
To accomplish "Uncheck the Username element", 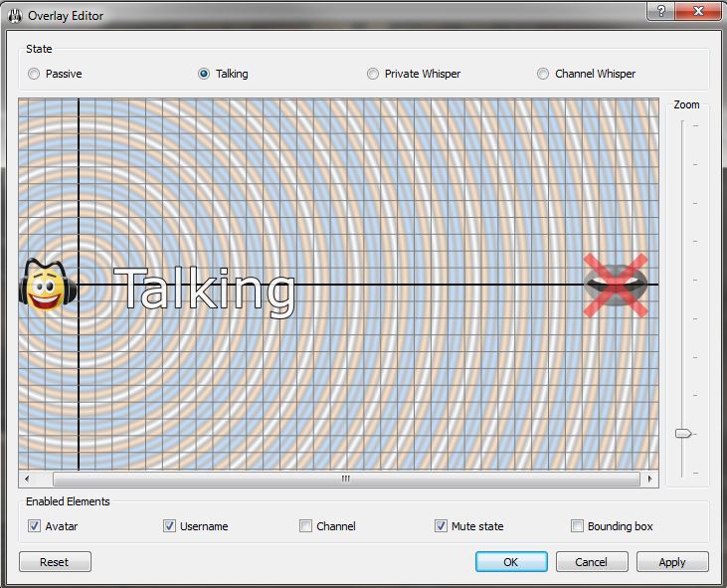I will coord(170,526).
